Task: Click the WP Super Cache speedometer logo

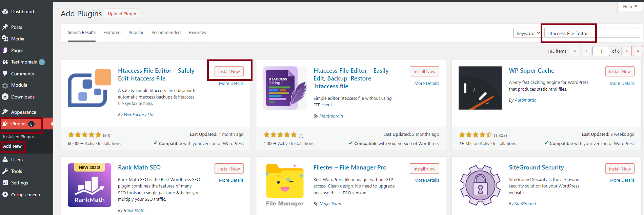Action: [480, 88]
